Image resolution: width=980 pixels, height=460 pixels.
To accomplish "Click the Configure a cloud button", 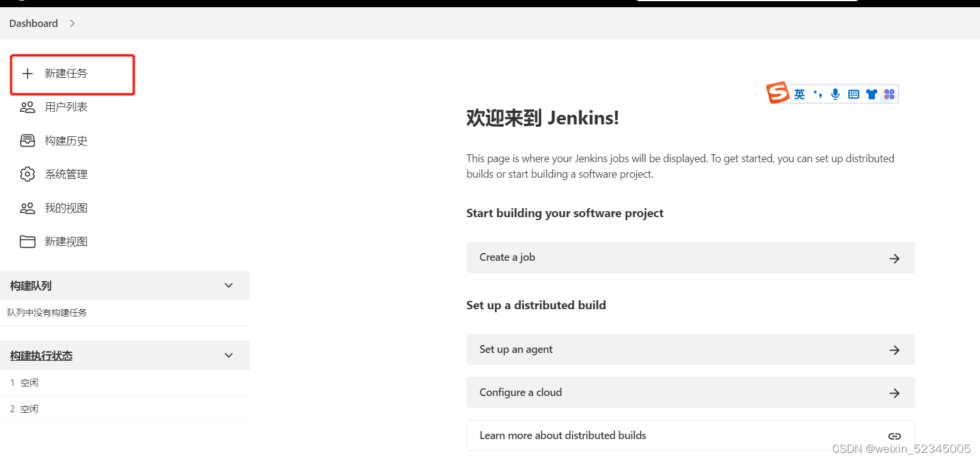I will pos(690,392).
